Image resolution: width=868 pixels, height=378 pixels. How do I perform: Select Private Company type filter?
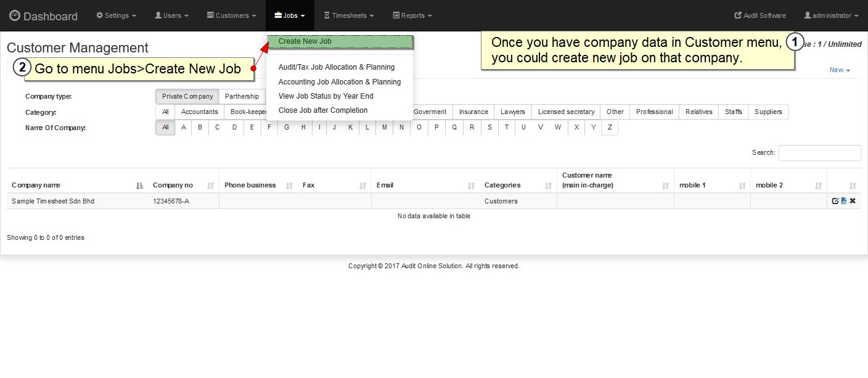point(187,96)
